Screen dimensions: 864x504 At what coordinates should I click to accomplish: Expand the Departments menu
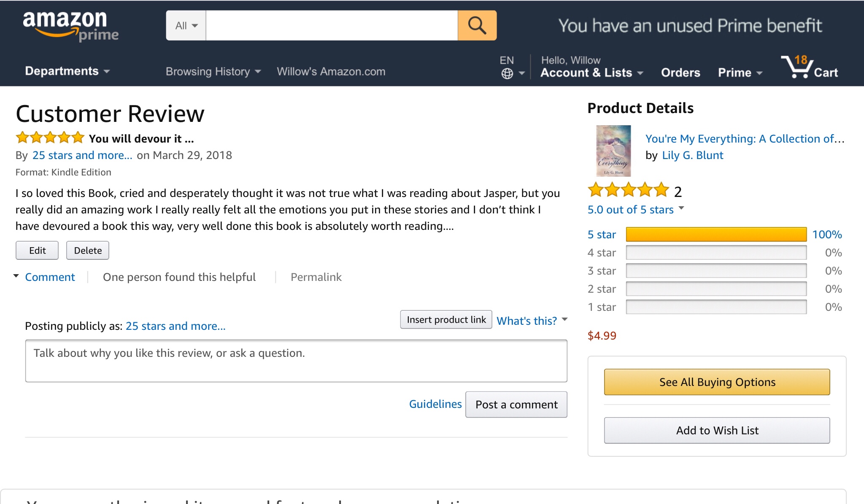point(67,71)
